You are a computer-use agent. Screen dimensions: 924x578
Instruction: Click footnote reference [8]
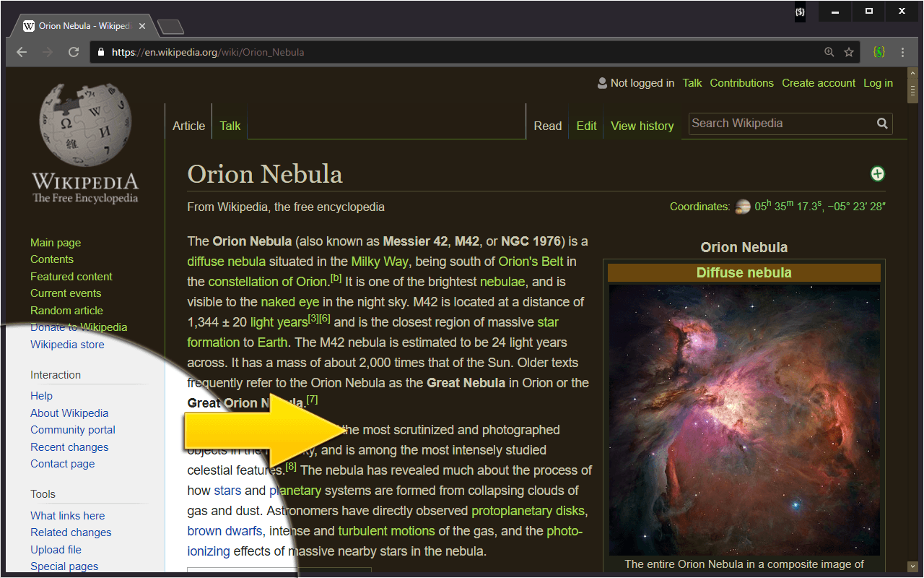pos(291,467)
